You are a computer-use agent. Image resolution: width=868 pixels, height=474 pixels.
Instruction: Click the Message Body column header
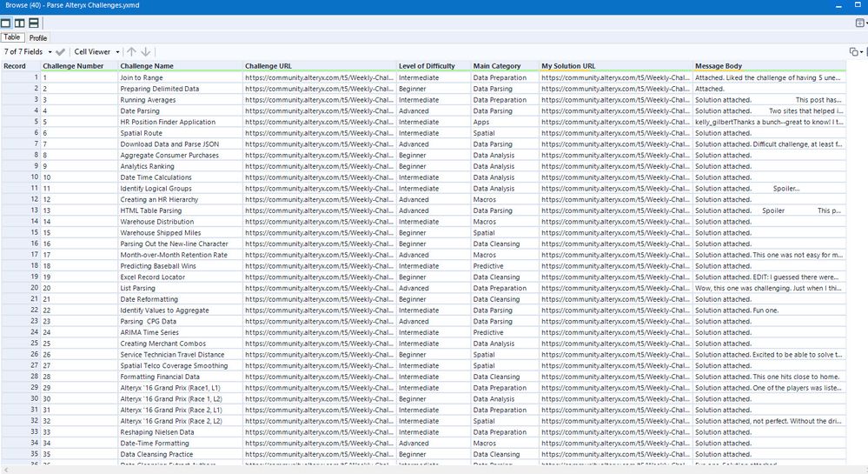pyautogui.click(x=770, y=66)
